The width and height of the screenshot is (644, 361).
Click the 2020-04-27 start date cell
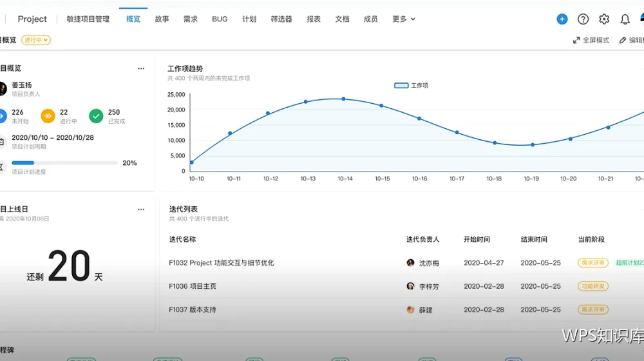484,263
